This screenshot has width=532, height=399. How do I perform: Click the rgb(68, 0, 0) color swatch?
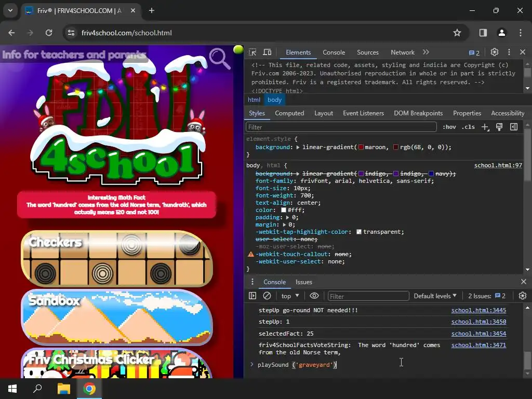click(x=395, y=147)
